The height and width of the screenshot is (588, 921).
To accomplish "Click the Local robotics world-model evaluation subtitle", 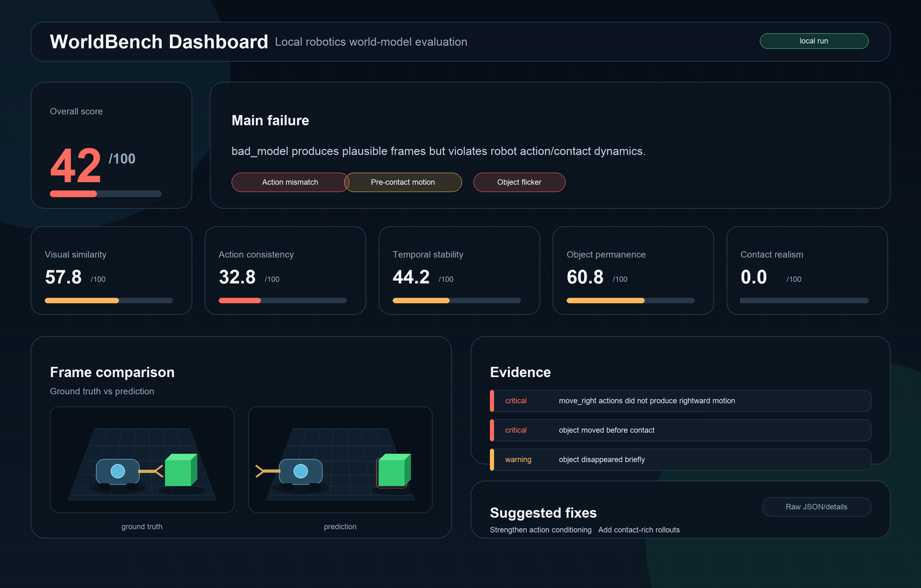I will (371, 42).
